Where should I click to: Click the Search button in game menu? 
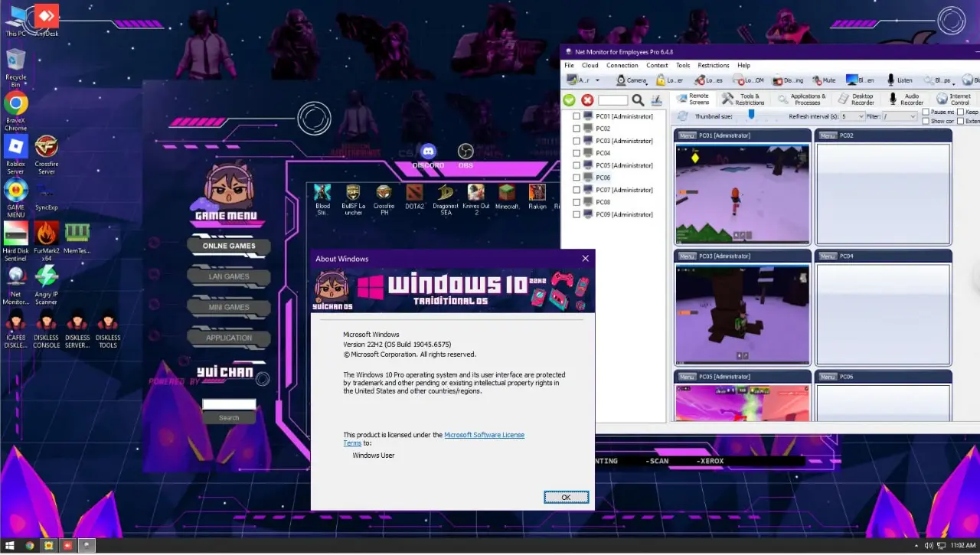pyautogui.click(x=229, y=418)
